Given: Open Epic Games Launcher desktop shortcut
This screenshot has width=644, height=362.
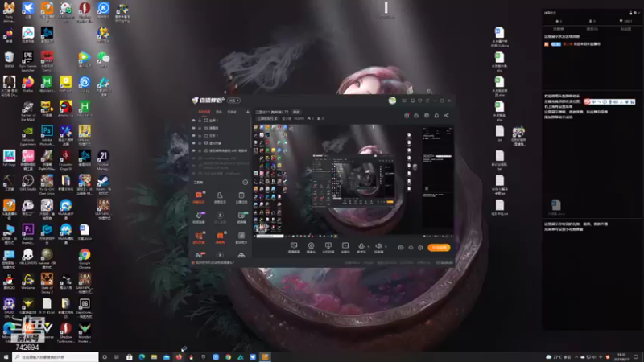Looking at the screenshot, I should pos(28,61).
